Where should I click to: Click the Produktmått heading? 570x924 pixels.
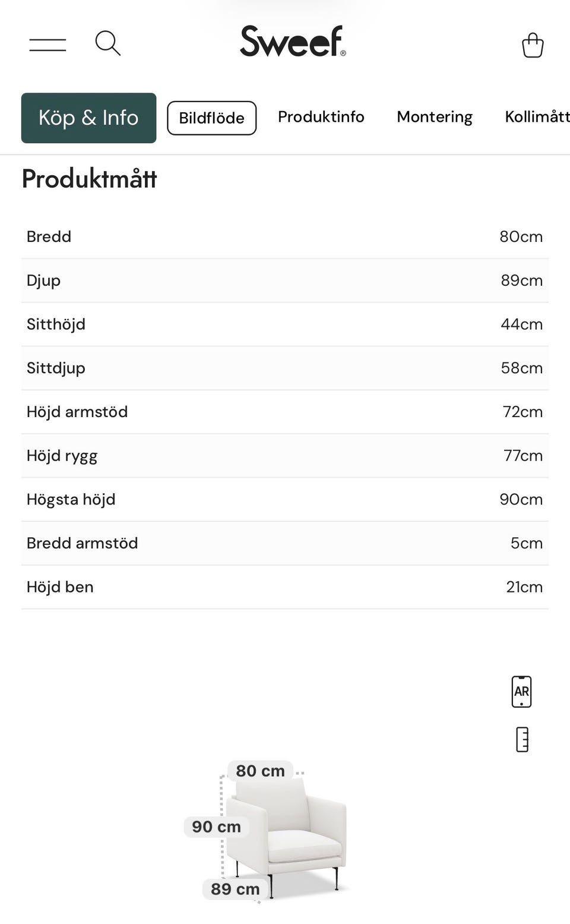(x=90, y=179)
